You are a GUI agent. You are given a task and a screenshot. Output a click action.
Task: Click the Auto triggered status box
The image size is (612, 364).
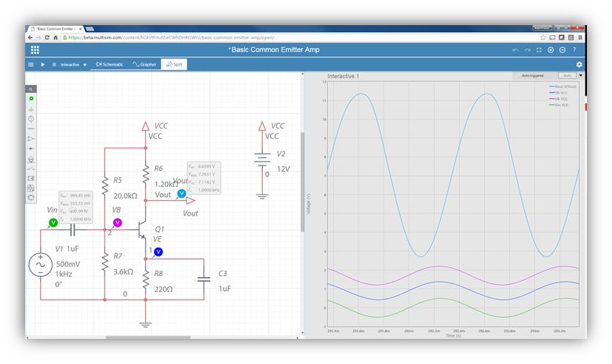click(533, 75)
